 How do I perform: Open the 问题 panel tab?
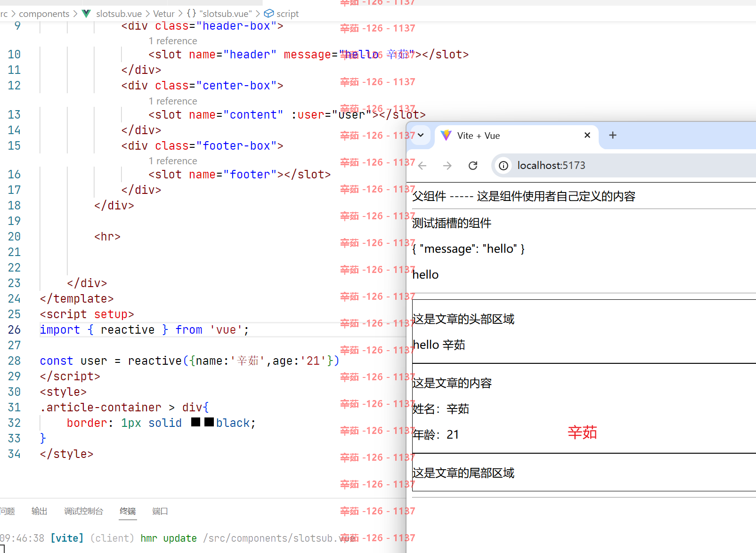pos(8,511)
